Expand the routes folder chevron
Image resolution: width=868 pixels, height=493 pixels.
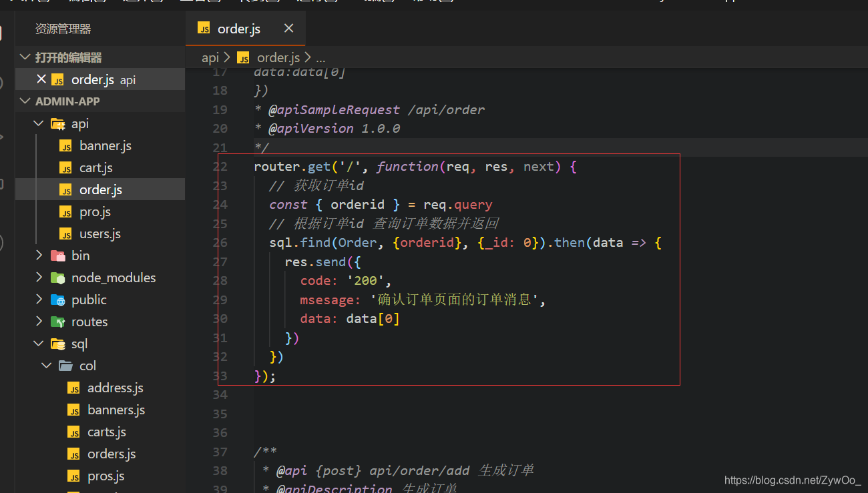[x=39, y=322]
